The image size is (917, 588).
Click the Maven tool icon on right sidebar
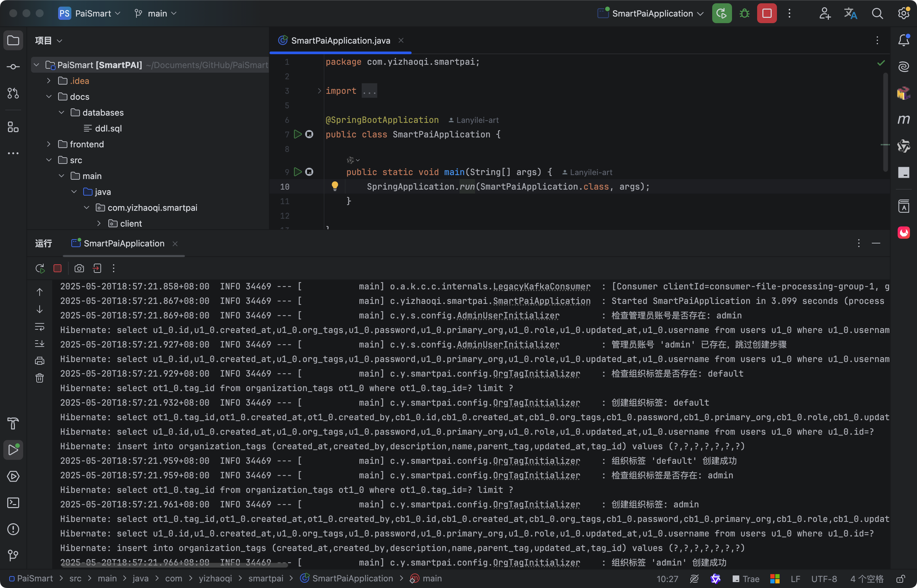[x=903, y=120]
